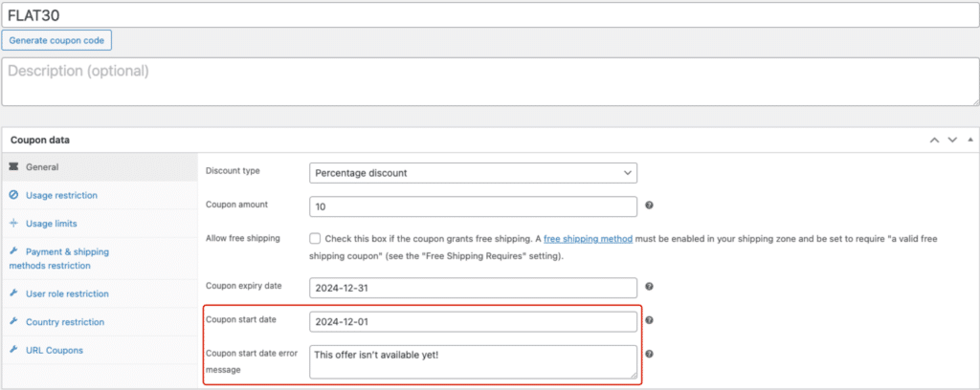Viewport: 980px width, 390px height.
Task: Show help tip for Coupon amount
Action: coord(650,205)
